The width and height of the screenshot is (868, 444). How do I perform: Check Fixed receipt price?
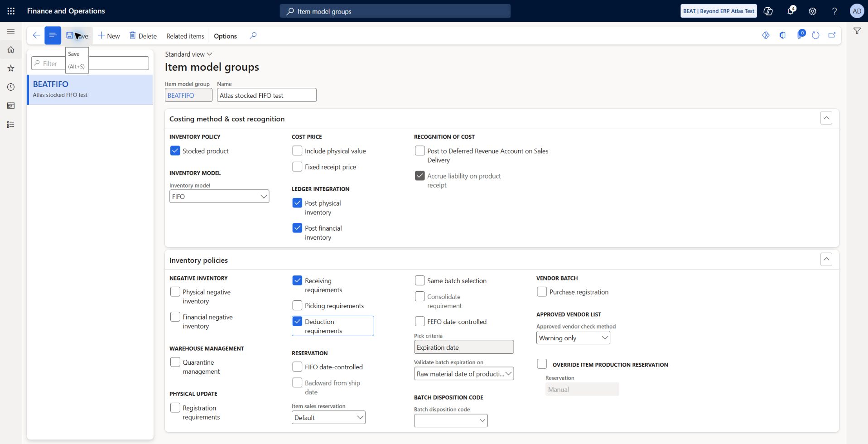tap(297, 167)
